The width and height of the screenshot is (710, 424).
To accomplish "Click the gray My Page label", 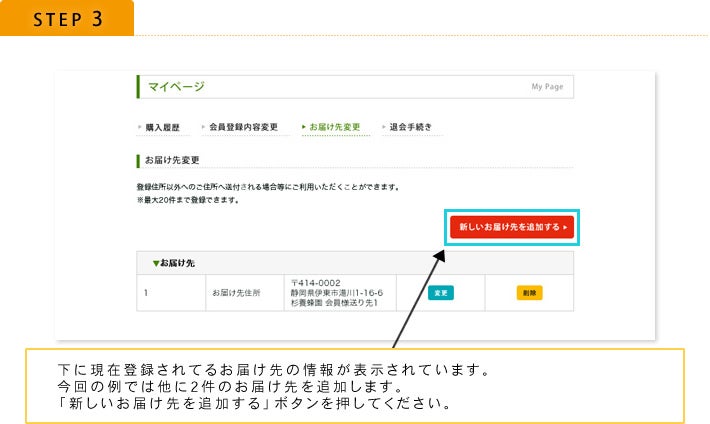I will point(546,87).
